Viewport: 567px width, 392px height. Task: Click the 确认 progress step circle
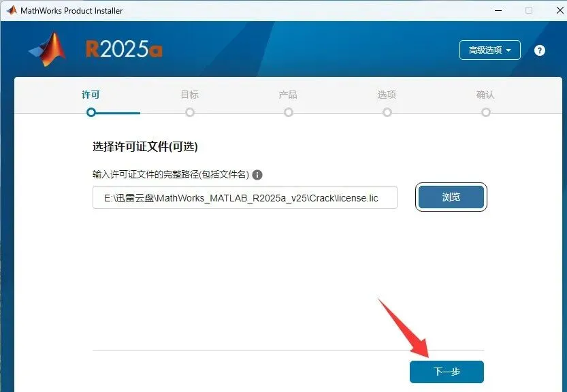point(486,112)
